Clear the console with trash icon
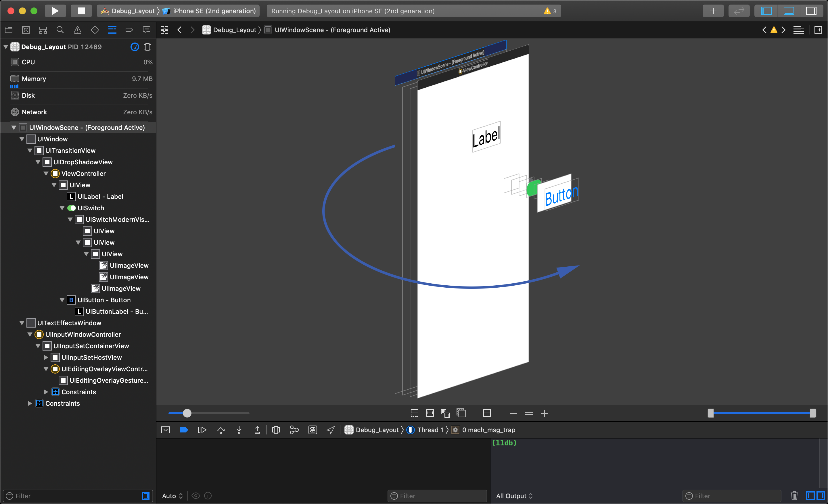This screenshot has height=504, width=828. click(x=794, y=496)
